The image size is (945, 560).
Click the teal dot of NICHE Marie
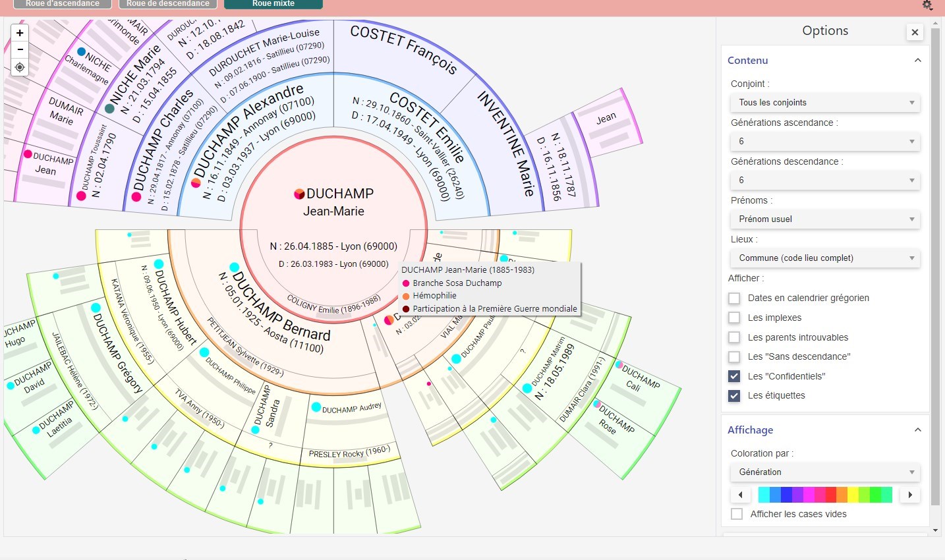pos(109,108)
